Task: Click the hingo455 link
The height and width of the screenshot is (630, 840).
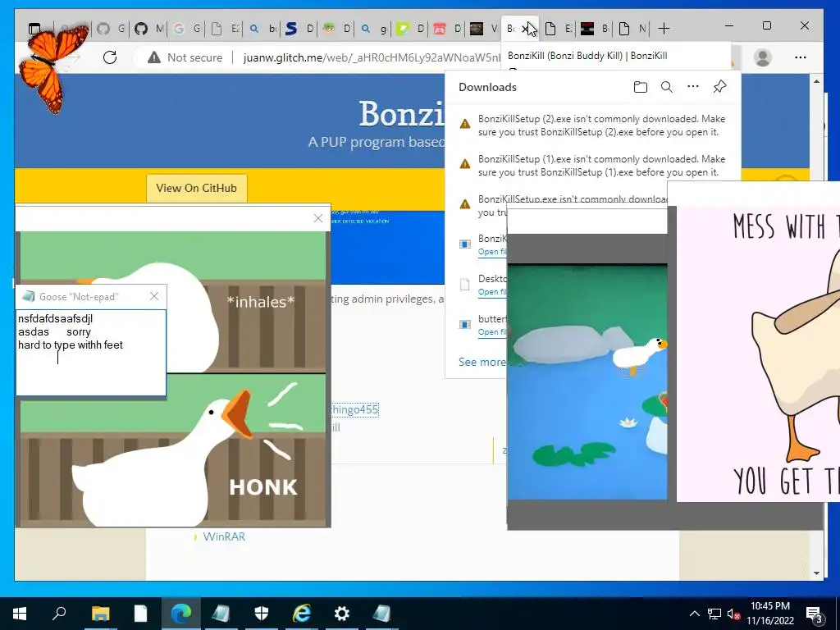Action: (x=355, y=410)
